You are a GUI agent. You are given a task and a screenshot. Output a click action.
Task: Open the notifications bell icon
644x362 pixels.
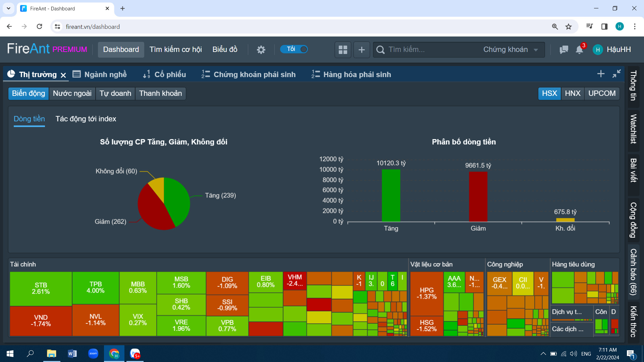(579, 50)
